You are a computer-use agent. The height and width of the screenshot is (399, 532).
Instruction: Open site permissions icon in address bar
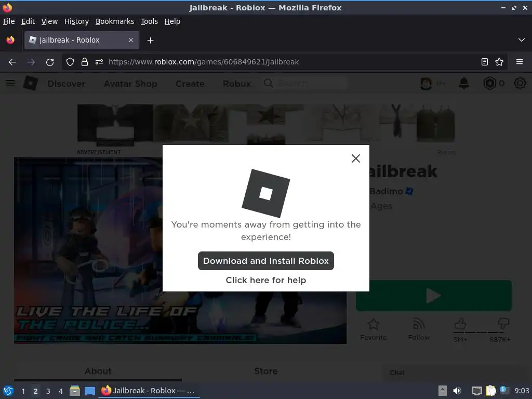click(99, 62)
